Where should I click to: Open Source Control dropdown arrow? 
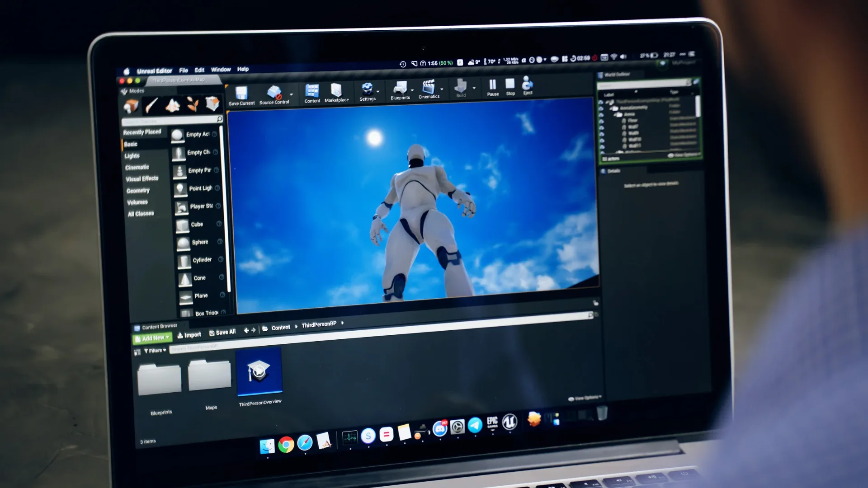291,94
